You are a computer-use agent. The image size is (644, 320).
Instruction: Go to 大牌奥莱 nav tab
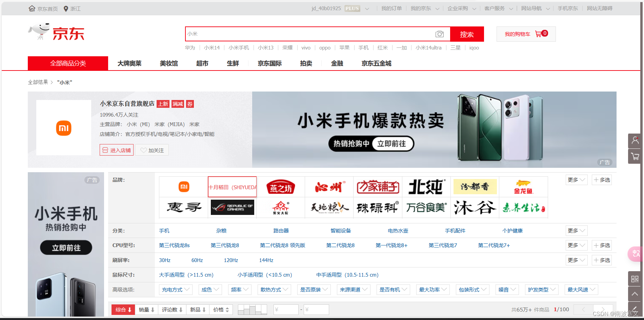(x=129, y=63)
